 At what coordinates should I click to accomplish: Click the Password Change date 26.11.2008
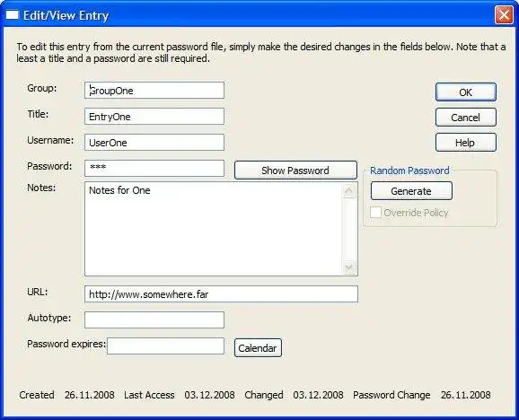pyautogui.click(x=466, y=395)
